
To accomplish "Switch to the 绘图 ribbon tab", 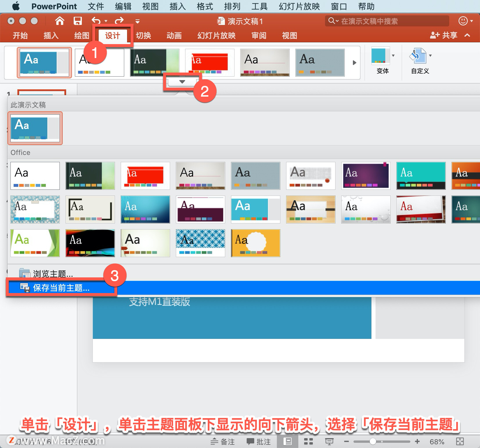I will point(82,35).
